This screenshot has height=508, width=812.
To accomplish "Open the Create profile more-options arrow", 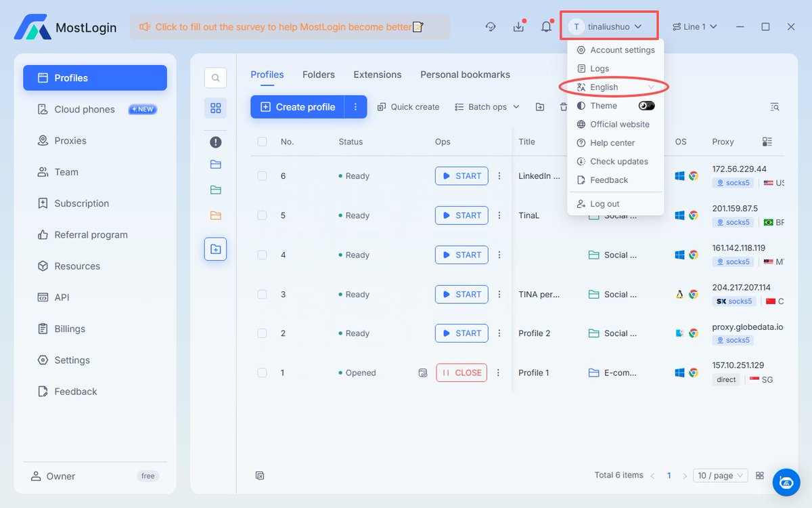I will (356, 107).
